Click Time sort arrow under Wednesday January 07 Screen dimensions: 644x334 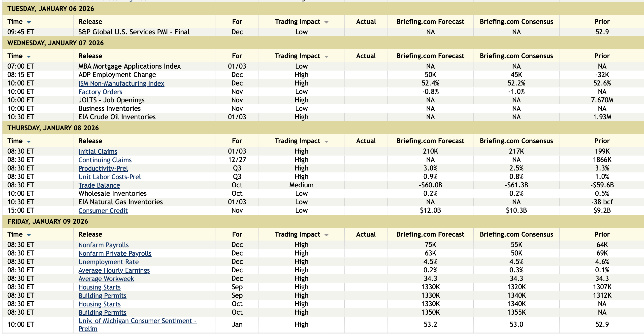pos(29,57)
